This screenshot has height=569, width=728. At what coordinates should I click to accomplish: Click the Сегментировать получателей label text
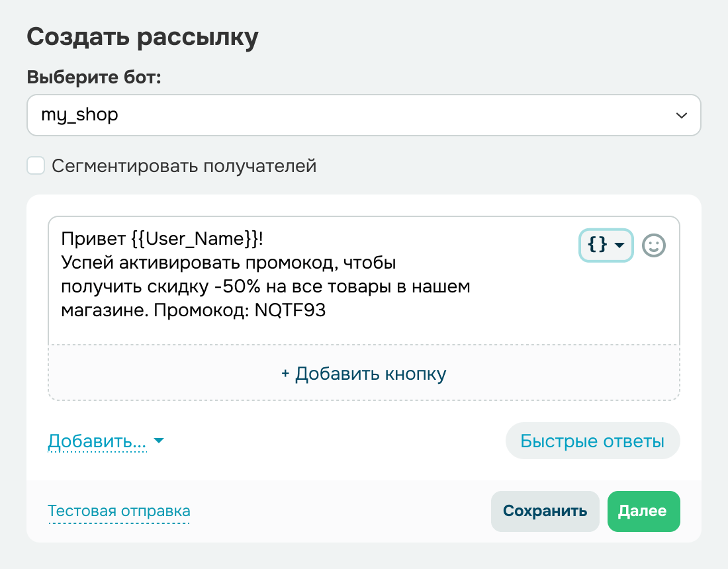coord(184,166)
